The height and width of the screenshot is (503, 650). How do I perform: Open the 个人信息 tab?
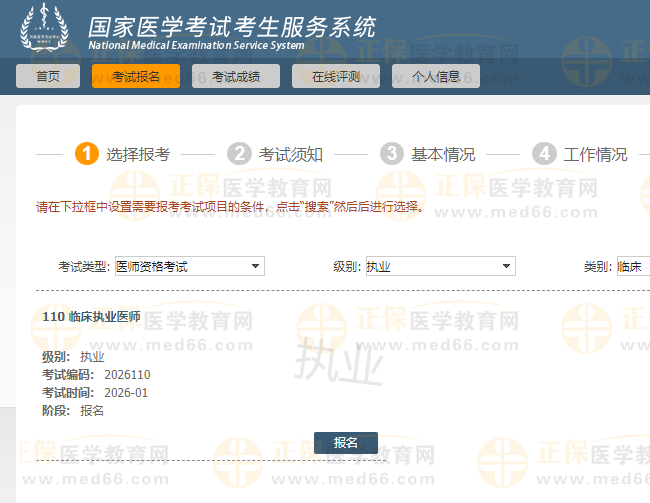[x=436, y=76]
